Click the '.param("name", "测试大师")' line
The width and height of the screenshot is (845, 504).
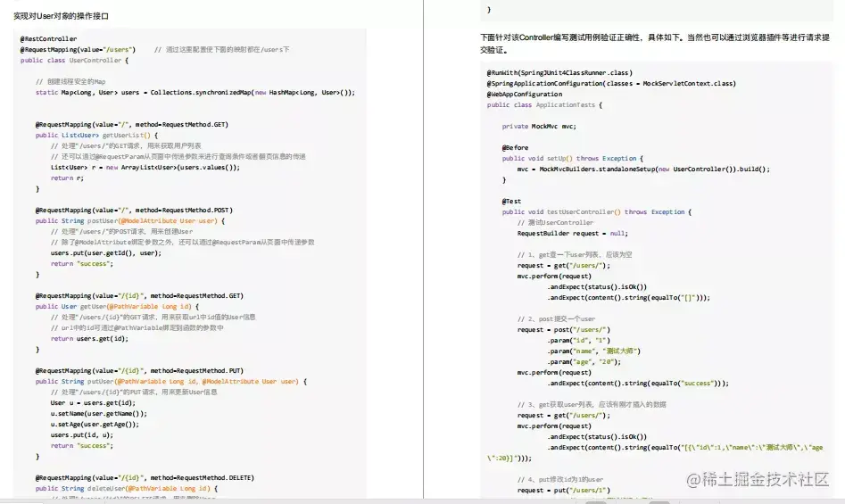click(x=594, y=351)
